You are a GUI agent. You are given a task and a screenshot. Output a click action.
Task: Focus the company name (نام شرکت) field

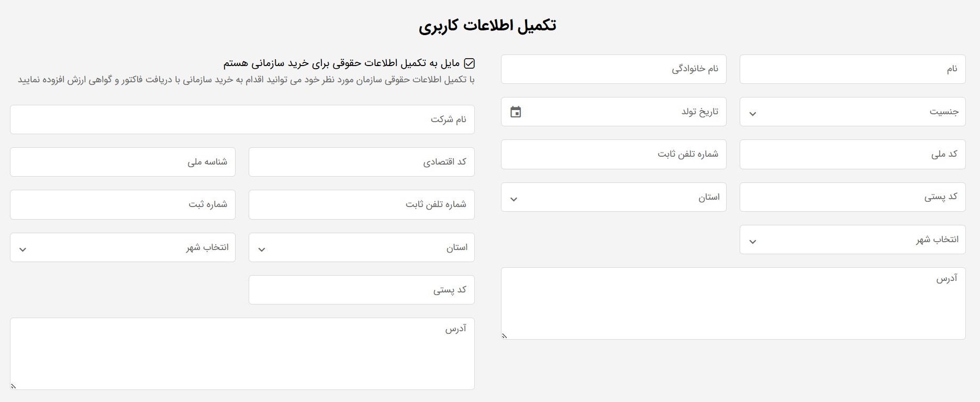tap(242, 119)
